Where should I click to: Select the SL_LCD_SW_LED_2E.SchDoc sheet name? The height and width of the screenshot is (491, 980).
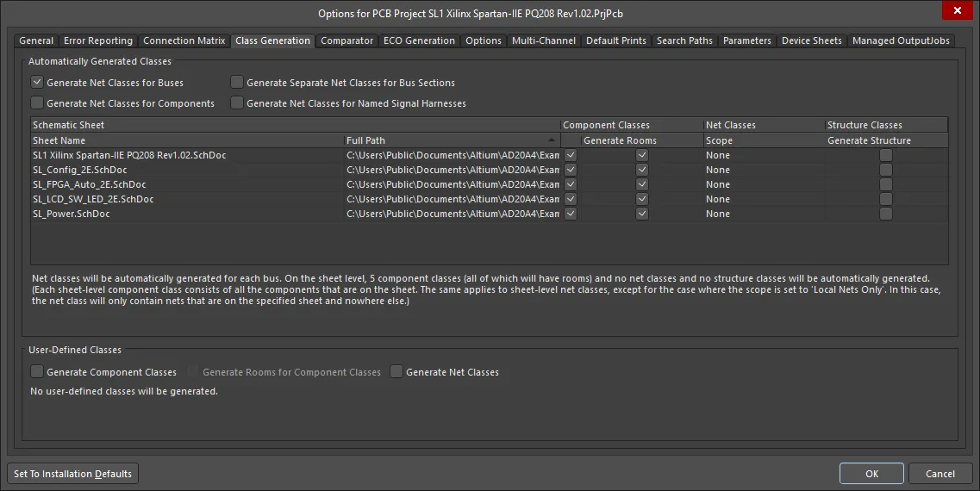point(93,199)
